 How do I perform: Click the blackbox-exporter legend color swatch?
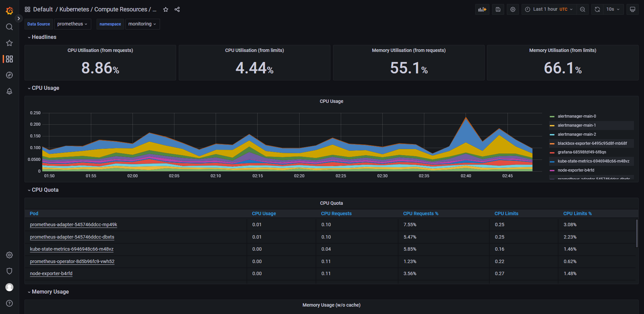(552, 143)
